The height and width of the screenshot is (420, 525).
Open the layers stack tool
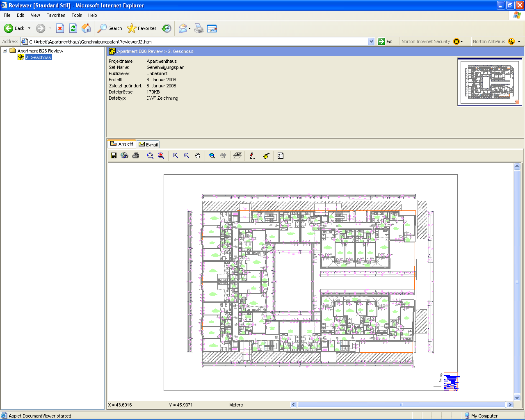237,155
